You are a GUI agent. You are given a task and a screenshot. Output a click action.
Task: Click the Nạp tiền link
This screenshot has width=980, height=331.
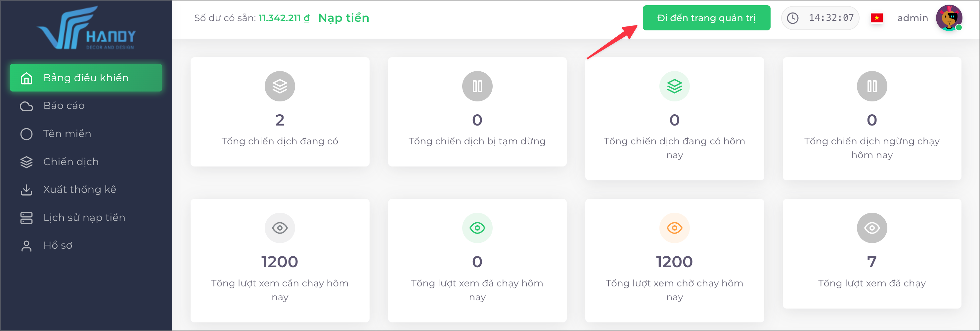click(343, 18)
